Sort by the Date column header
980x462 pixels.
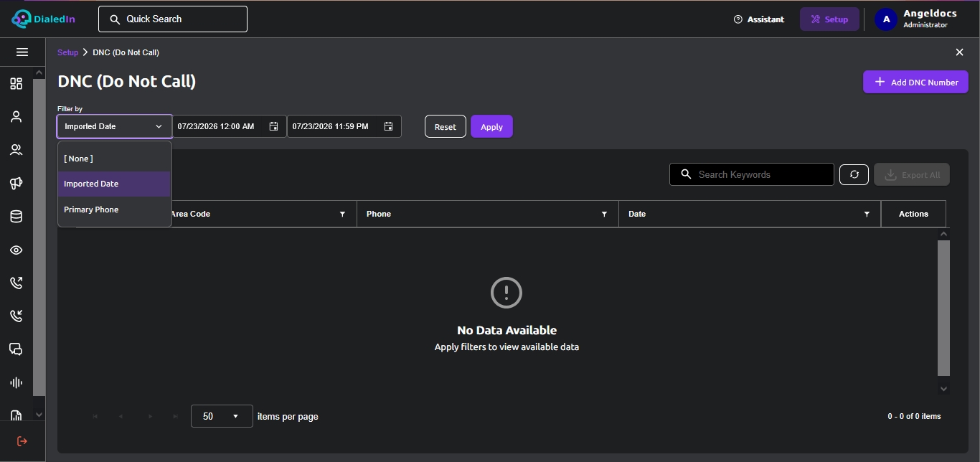coord(637,214)
